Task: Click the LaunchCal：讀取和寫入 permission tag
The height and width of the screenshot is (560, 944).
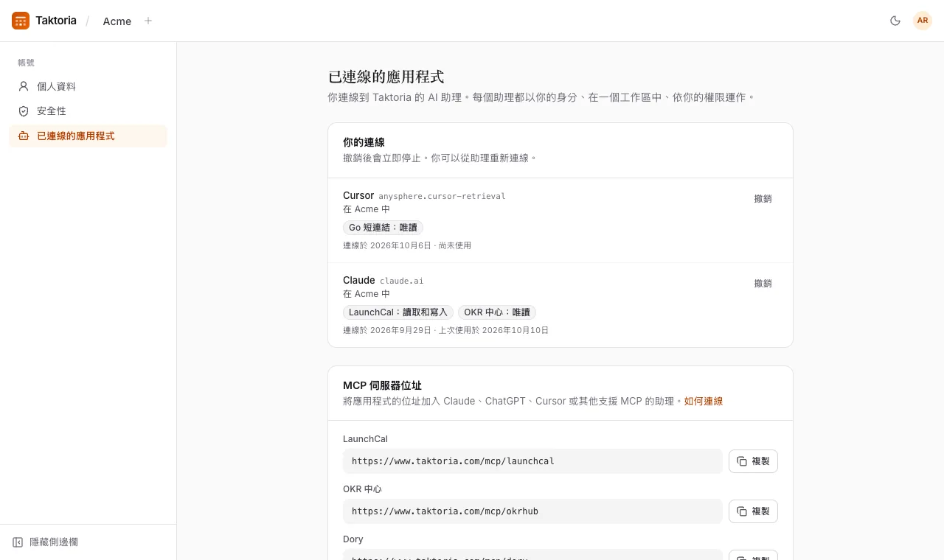Action: click(x=398, y=312)
